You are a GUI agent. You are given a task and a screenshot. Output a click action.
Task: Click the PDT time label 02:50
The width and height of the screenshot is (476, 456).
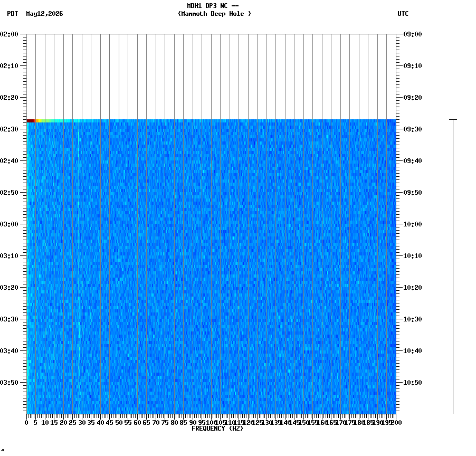[x=9, y=193]
